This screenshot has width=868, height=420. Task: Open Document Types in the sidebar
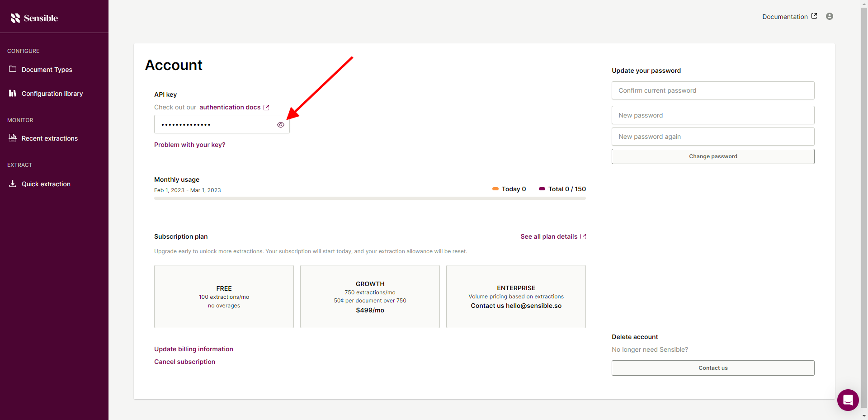pos(47,70)
